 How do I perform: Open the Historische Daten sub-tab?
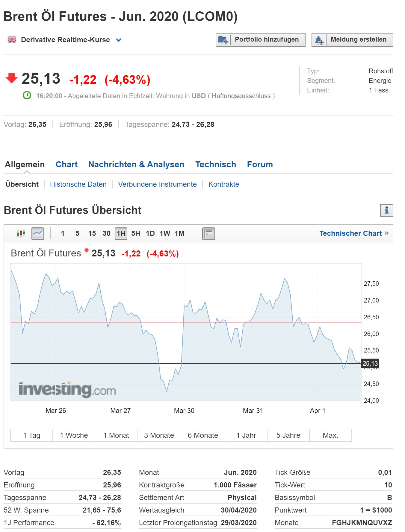pyautogui.click(x=78, y=184)
